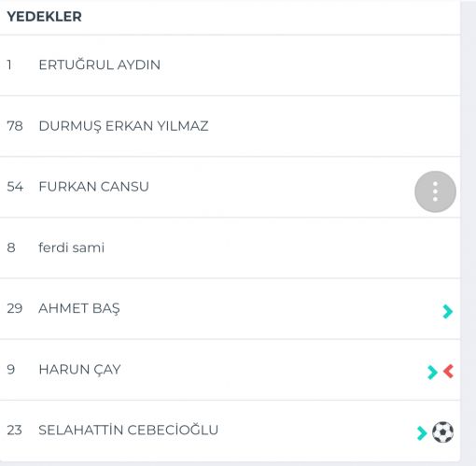Click jersey number 54
The width and height of the screenshot is (476, 466).
click(15, 187)
